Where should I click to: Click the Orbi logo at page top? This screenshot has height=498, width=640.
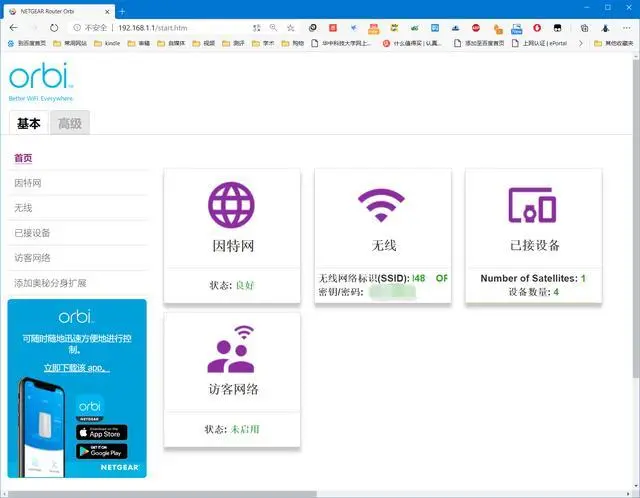pos(41,76)
